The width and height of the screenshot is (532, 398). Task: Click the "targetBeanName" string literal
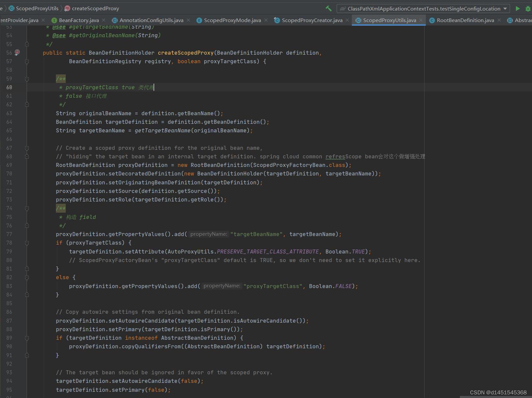256,234
